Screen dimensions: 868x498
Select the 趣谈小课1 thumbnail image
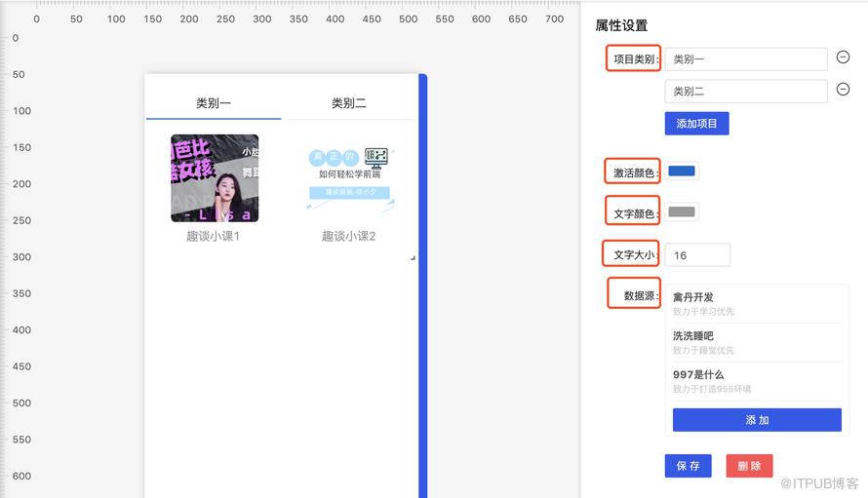(215, 178)
